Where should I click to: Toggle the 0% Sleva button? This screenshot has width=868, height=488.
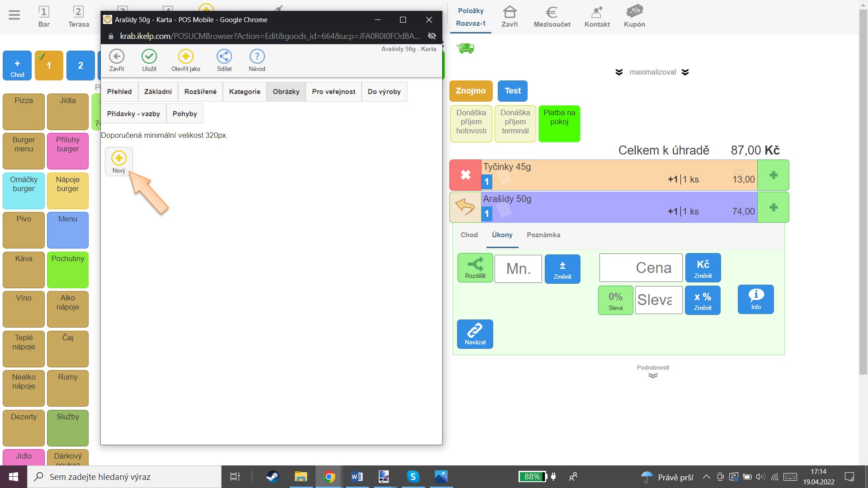click(x=615, y=300)
